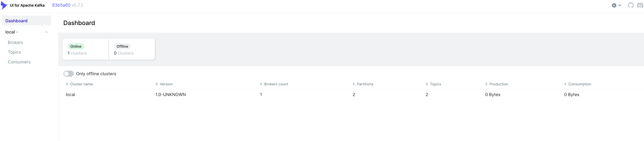Sort by Cluster name column icon

pyautogui.click(x=67, y=84)
